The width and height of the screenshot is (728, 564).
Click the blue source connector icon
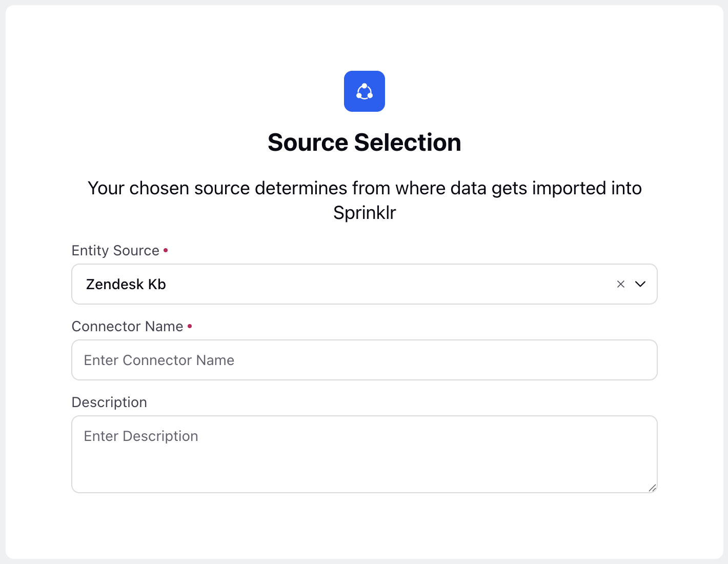[x=365, y=91]
